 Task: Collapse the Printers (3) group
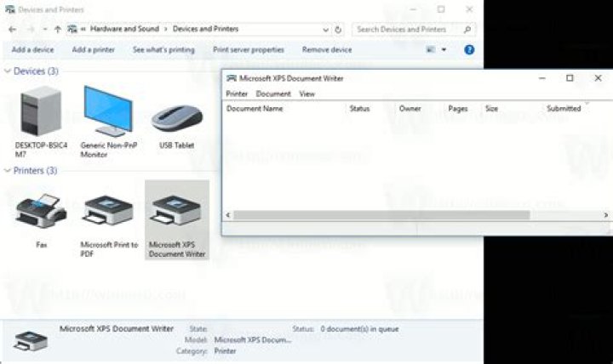[x=8, y=171]
